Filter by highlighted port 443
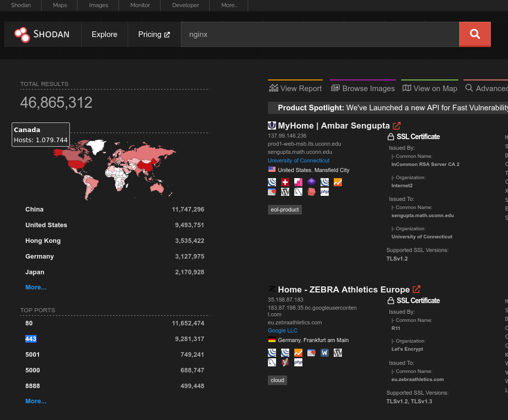Screen dimensions: 508x420 [31, 339]
